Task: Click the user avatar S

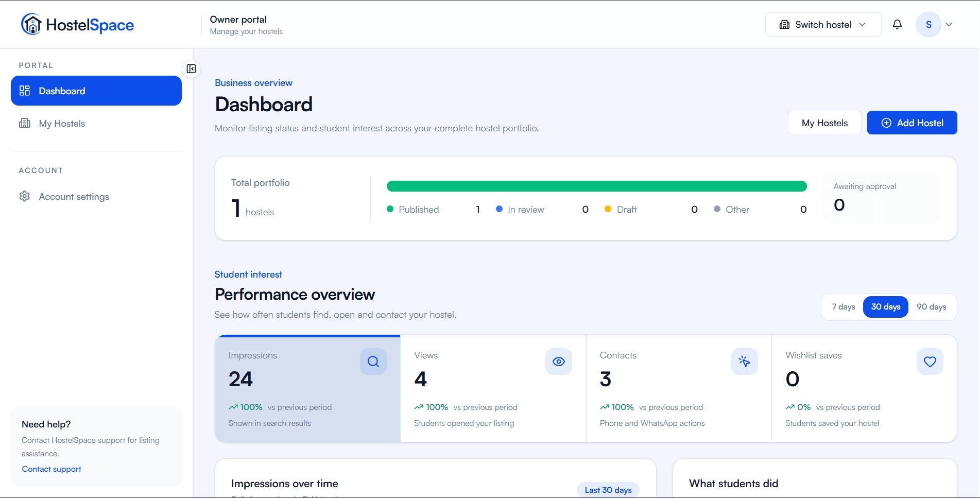Action: [929, 24]
